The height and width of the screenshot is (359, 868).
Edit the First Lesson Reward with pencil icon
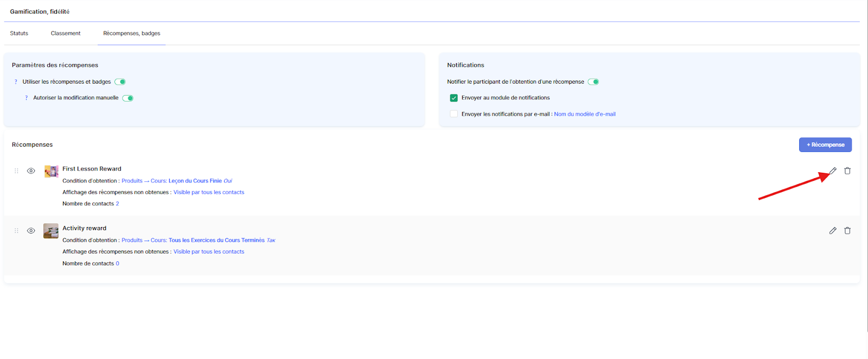click(x=833, y=171)
